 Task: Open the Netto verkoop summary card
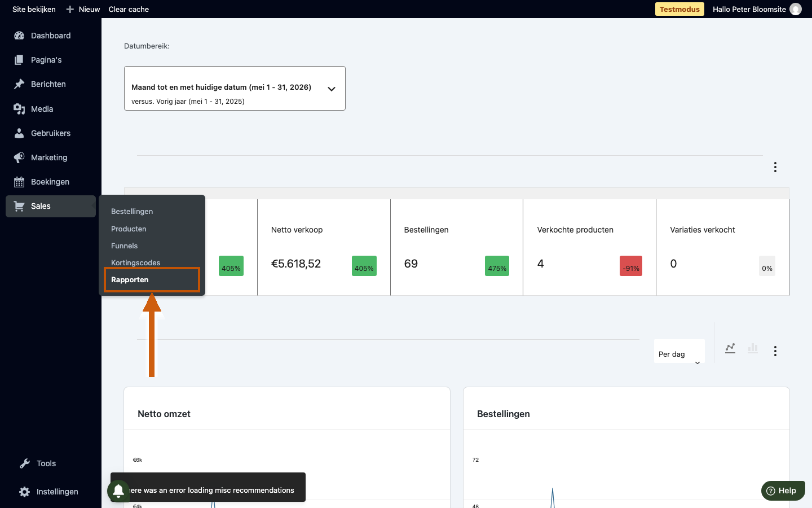[324, 247]
